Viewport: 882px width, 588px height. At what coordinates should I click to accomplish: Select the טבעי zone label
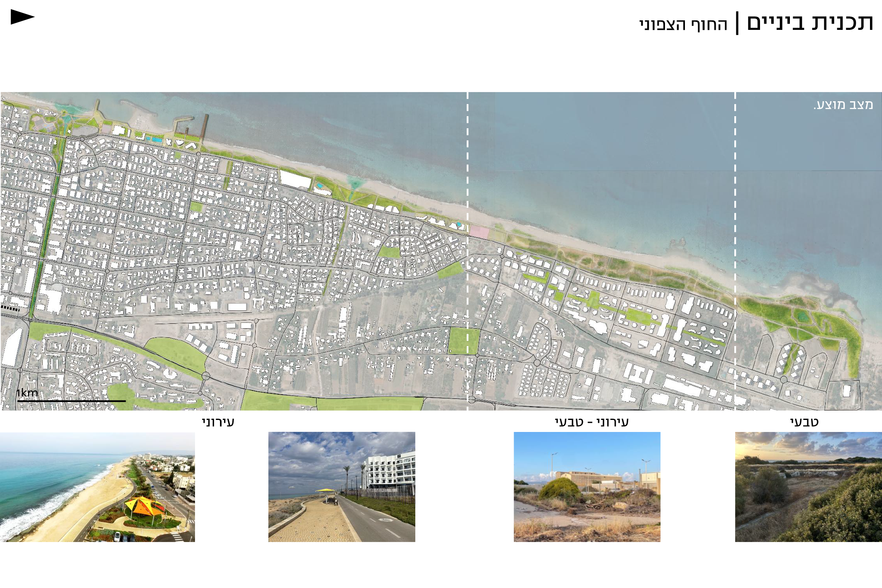pos(804,422)
